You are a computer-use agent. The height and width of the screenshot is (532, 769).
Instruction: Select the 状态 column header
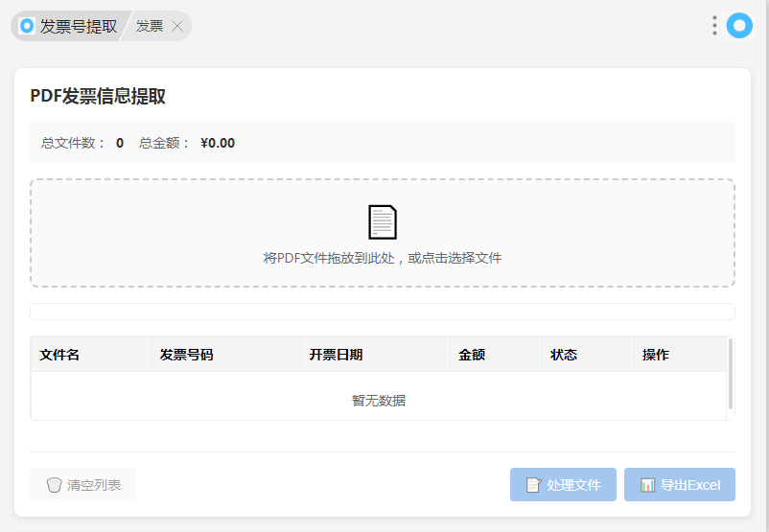pyautogui.click(x=588, y=355)
